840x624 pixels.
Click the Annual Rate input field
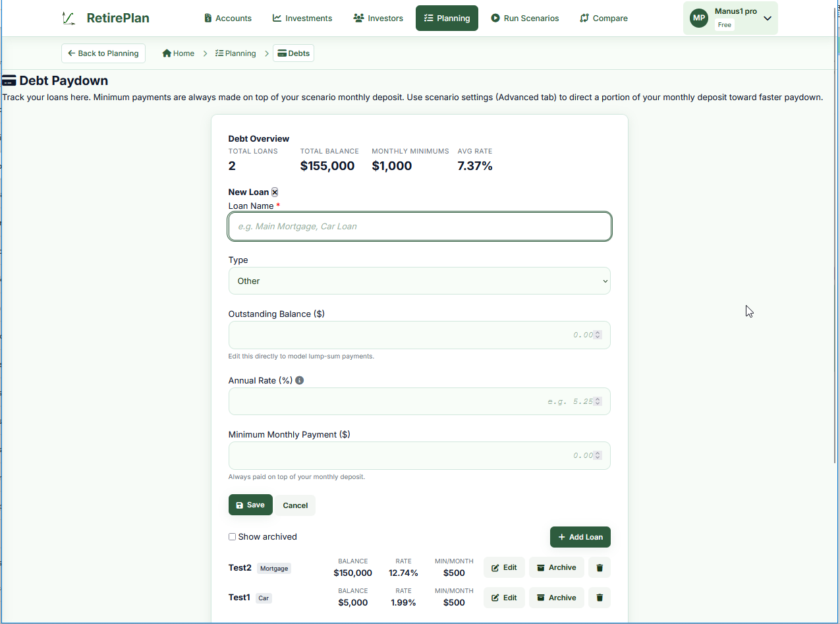pos(420,401)
